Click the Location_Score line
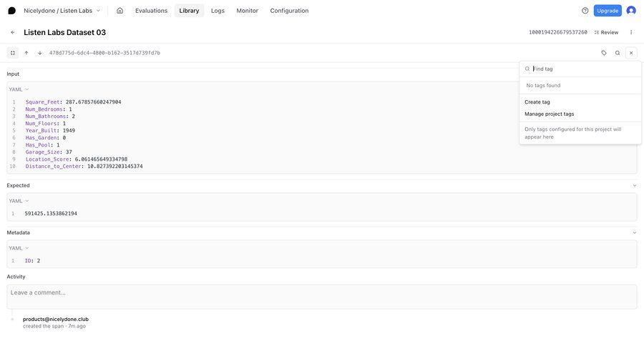The width and height of the screenshot is (644, 346). [x=77, y=159]
